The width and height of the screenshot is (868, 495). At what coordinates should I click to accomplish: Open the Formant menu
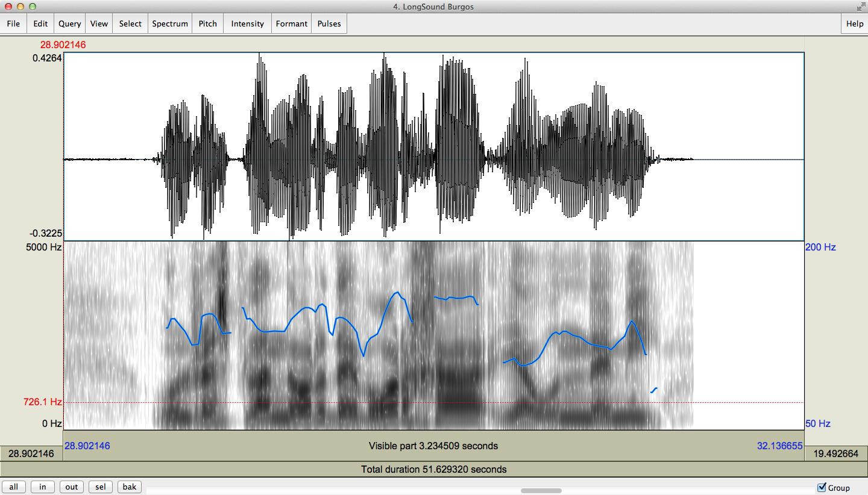(x=292, y=23)
